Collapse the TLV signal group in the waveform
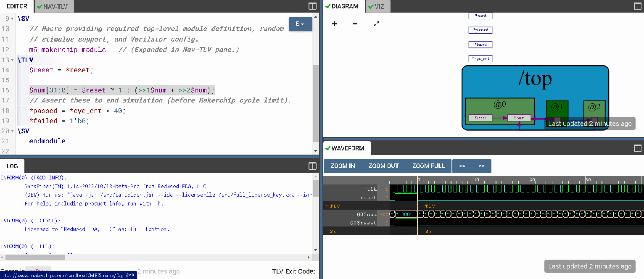The image size is (644, 279). [327, 206]
